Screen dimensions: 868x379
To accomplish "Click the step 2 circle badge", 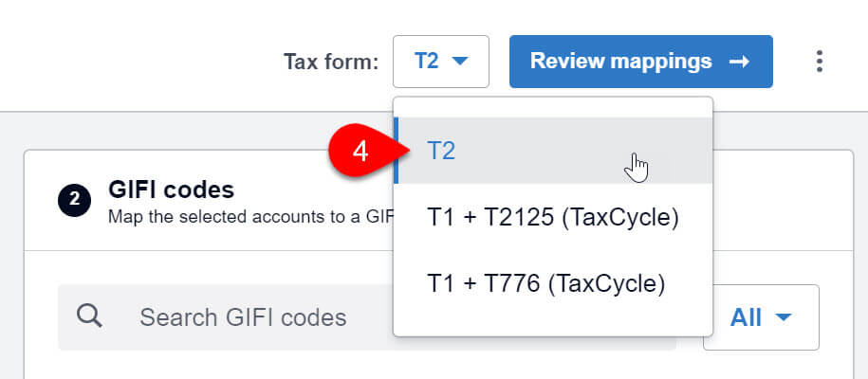I will [74, 200].
